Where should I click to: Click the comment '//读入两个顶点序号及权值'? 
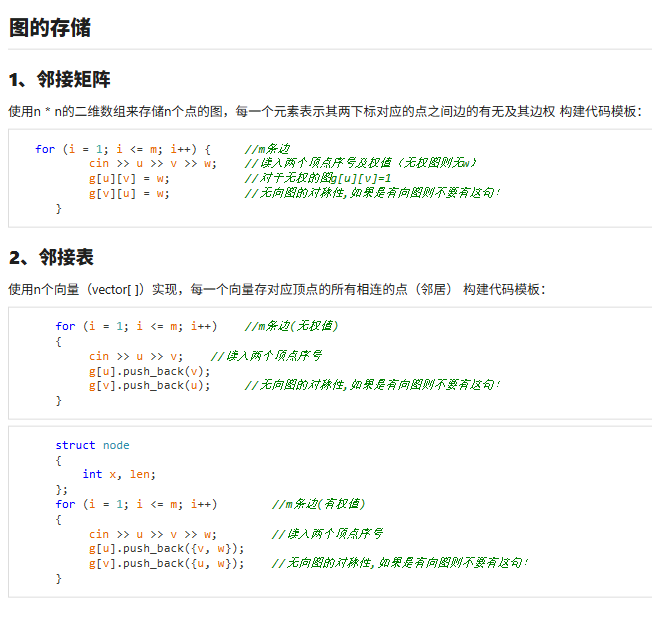point(360,163)
